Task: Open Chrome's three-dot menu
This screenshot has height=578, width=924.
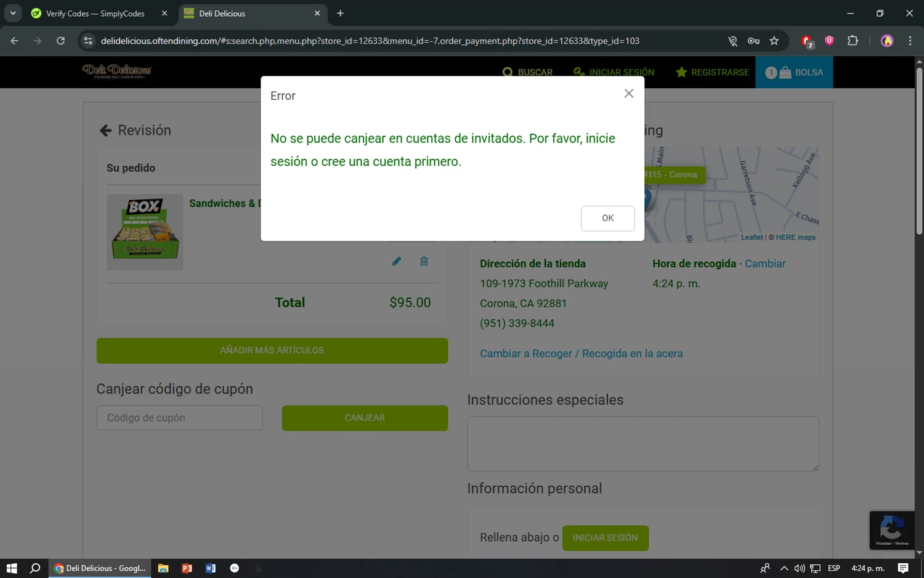Action: 910,41
